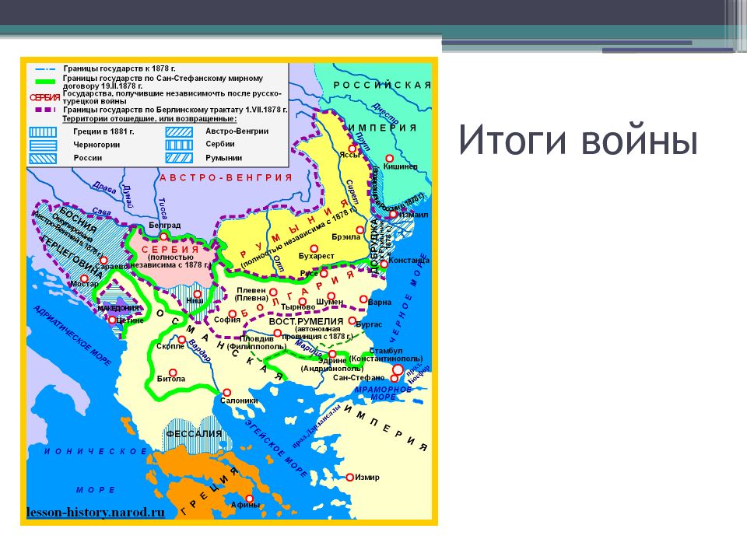Click the Салоники city marker
Screen dimensions: 747x560
pos(226,393)
